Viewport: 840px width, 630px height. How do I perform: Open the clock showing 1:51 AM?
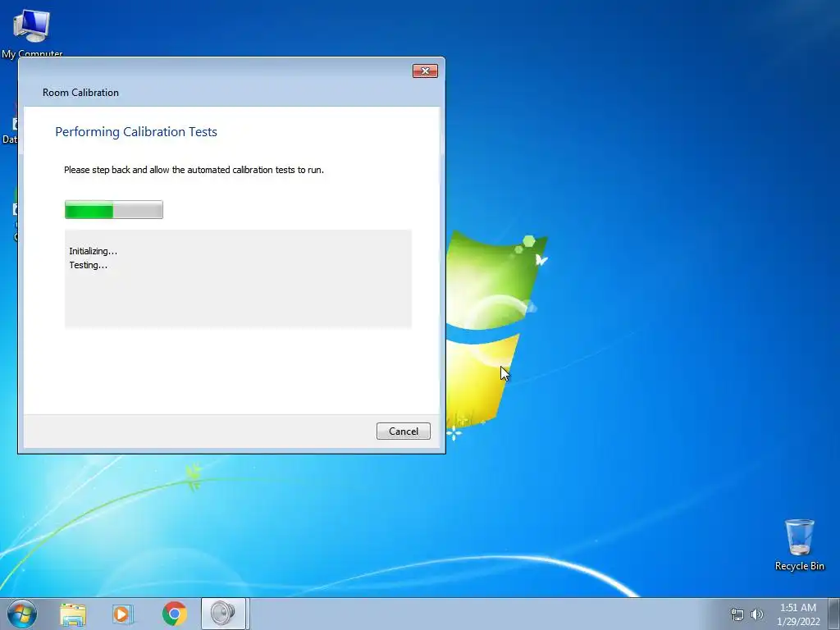797,614
